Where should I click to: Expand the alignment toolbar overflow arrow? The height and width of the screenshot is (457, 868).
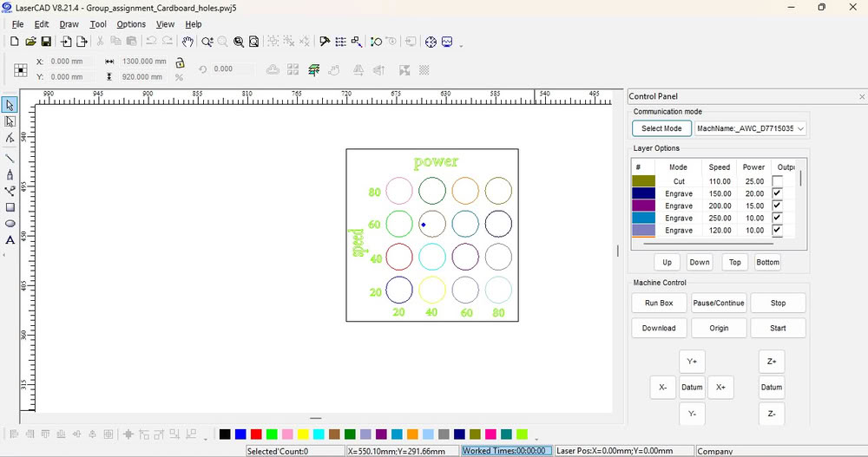pyautogui.click(x=206, y=438)
